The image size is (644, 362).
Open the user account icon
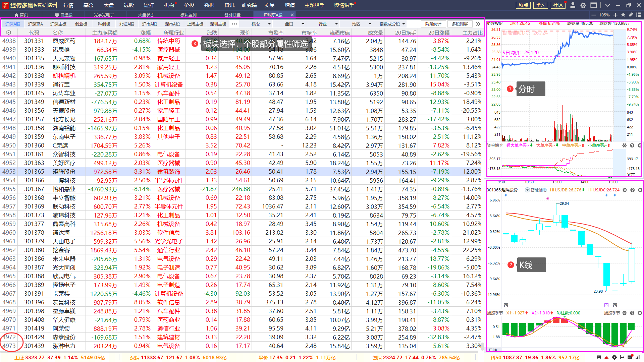573,5
